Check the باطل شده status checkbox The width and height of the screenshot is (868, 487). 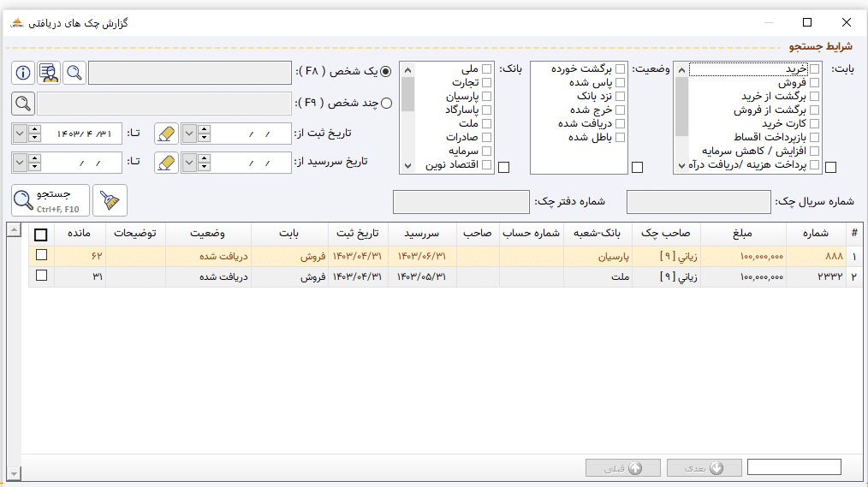(620, 137)
